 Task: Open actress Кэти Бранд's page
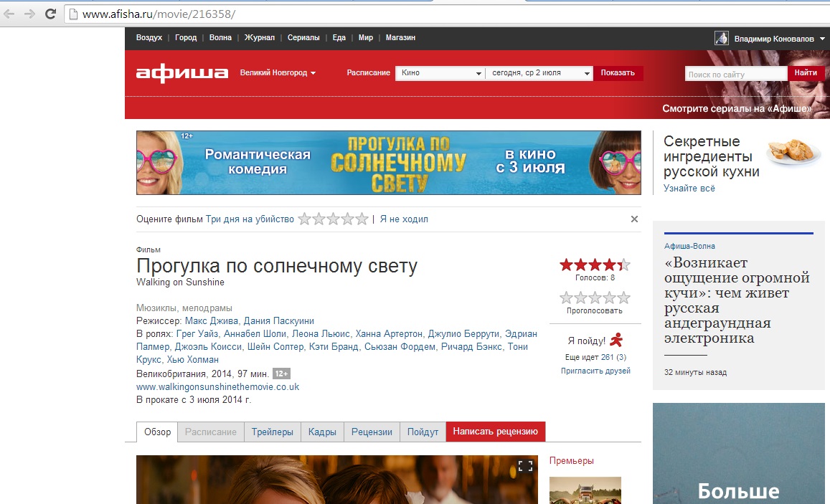(x=334, y=347)
